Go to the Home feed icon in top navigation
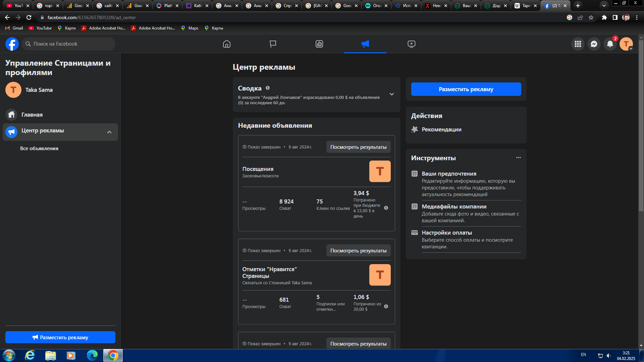The image size is (644, 362). point(227,44)
